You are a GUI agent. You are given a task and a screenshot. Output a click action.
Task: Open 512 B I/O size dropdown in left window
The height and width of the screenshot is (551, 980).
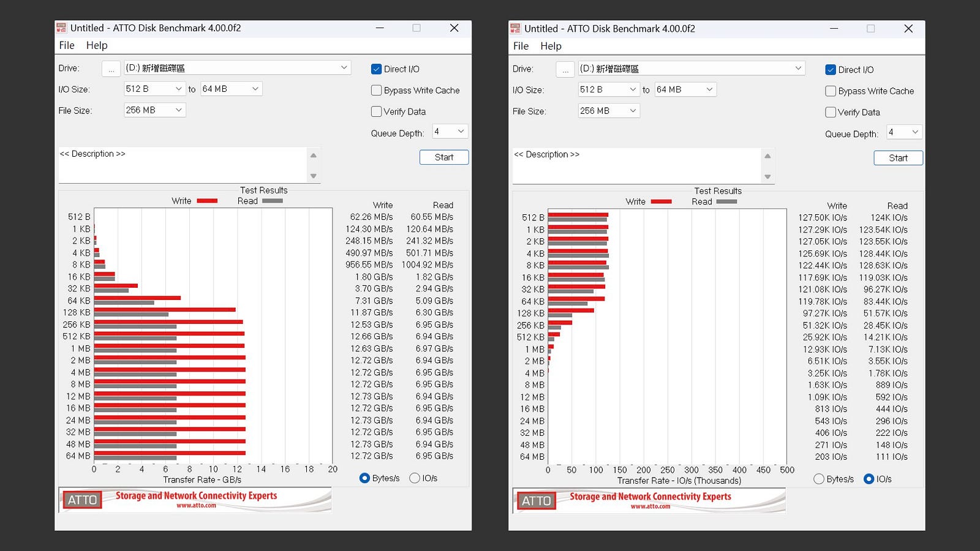pyautogui.click(x=155, y=89)
